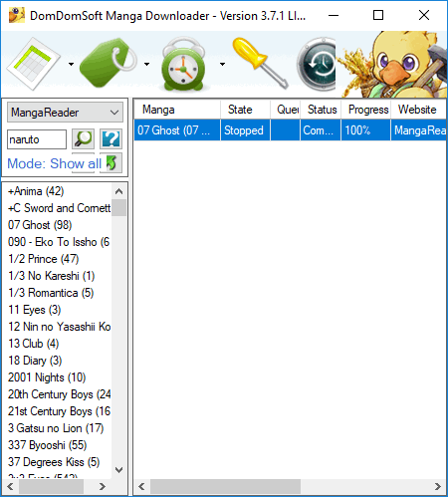The image size is (448, 497).
Task: Open the MangaReader site dropdown
Action: (65, 113)
